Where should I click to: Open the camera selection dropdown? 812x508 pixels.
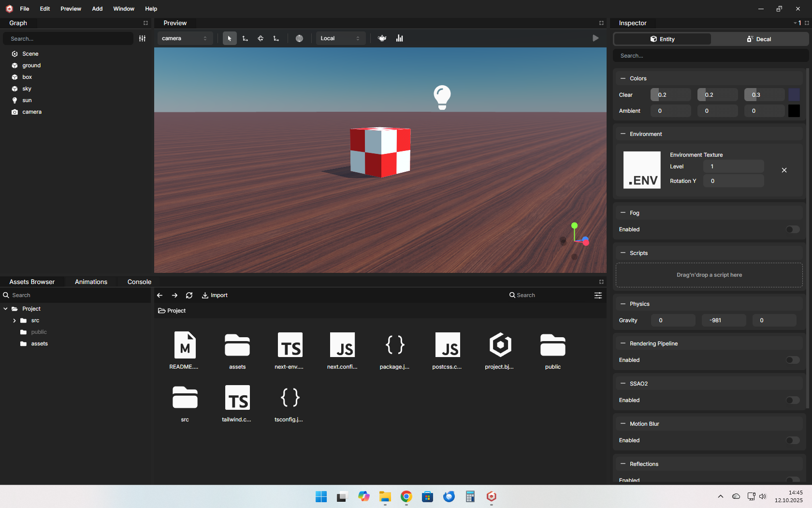point(185,39)
